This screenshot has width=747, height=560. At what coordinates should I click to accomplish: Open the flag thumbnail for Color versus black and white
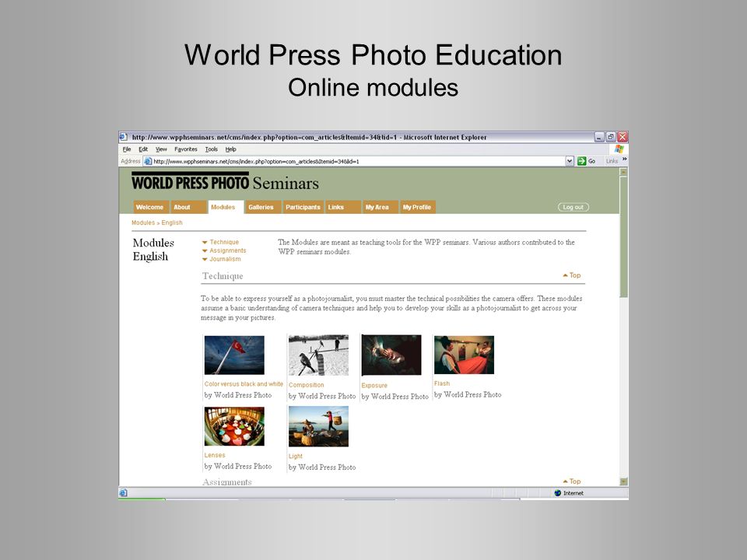[234, 355]
